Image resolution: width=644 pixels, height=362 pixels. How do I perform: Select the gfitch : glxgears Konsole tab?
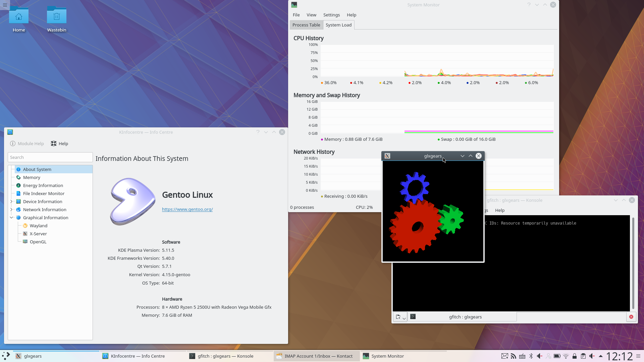pos(463,317)
